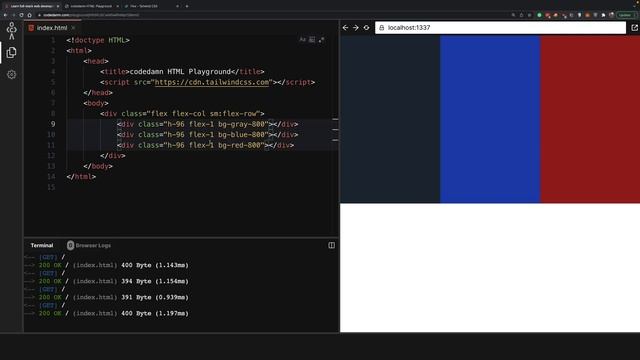
Task: Open the file explorer sidebar icon
Action: (x=11, y=52)
